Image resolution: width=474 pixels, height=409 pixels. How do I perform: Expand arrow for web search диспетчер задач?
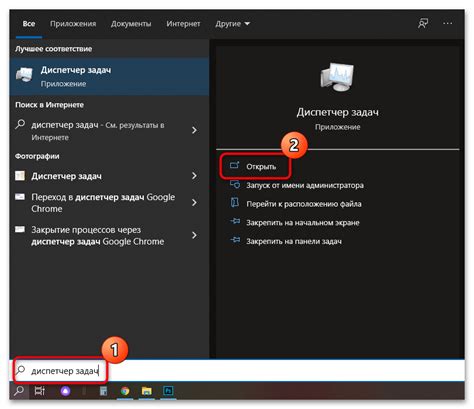coord(194,130)
